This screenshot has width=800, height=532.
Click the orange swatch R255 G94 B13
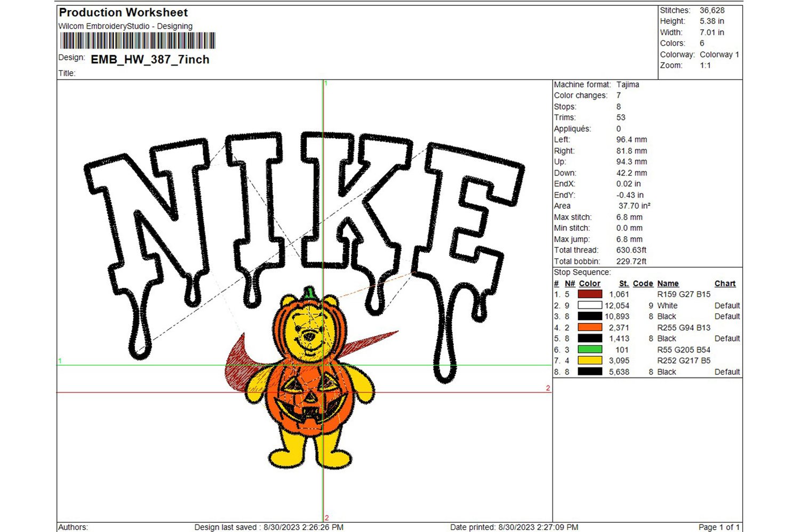590,327
